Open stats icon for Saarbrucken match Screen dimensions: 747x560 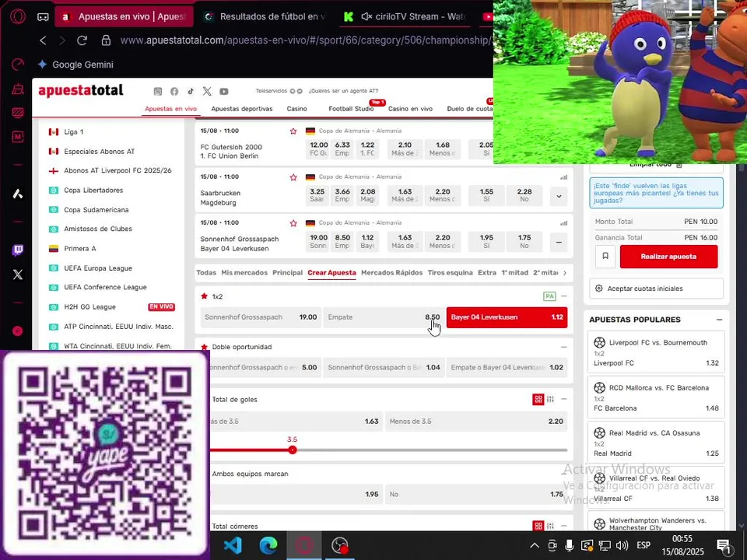pyautogui.click(x=564, y=177)
